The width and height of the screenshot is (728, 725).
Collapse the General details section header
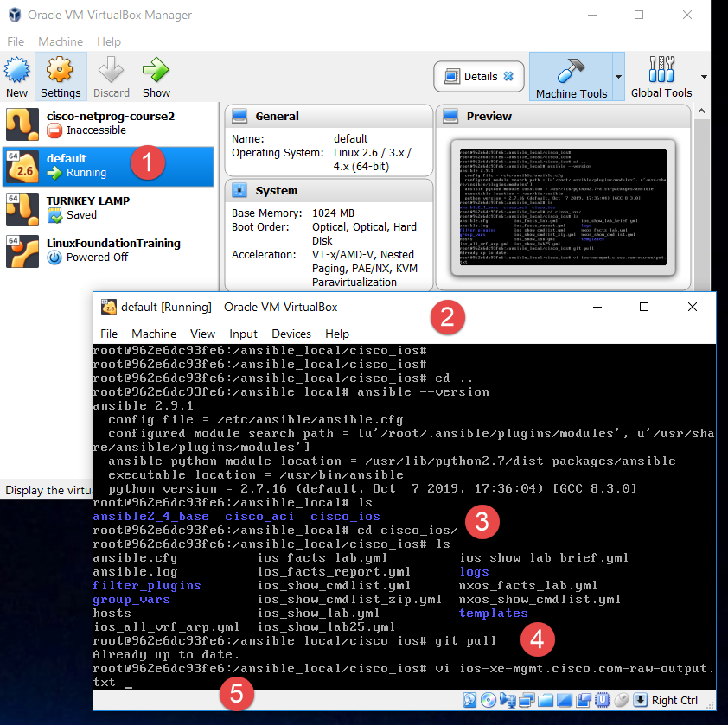[x=329, y=116]
